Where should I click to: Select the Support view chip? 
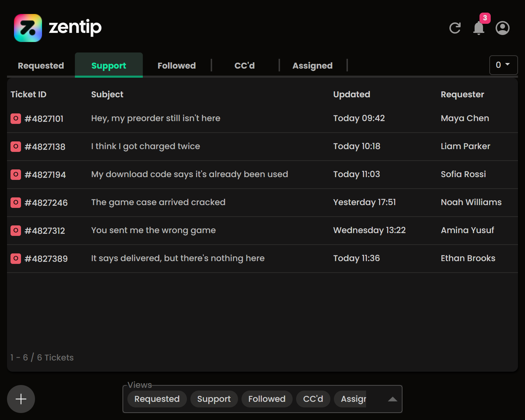point(214,399)
